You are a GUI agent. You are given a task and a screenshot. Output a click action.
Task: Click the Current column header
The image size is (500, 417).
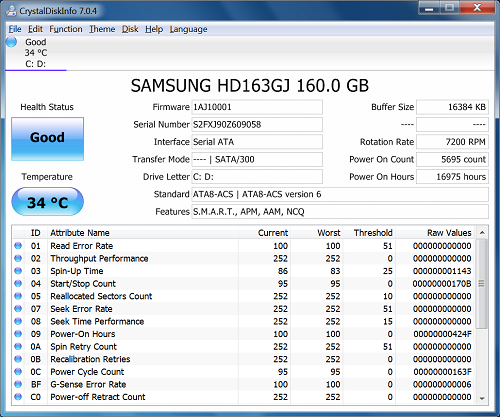tap(264, 233)
